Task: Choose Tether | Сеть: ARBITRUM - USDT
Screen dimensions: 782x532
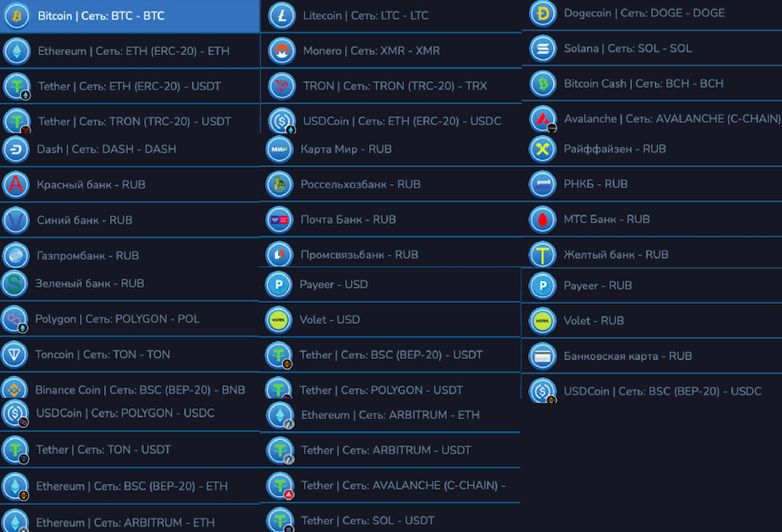Action: (x=390, y=450)
